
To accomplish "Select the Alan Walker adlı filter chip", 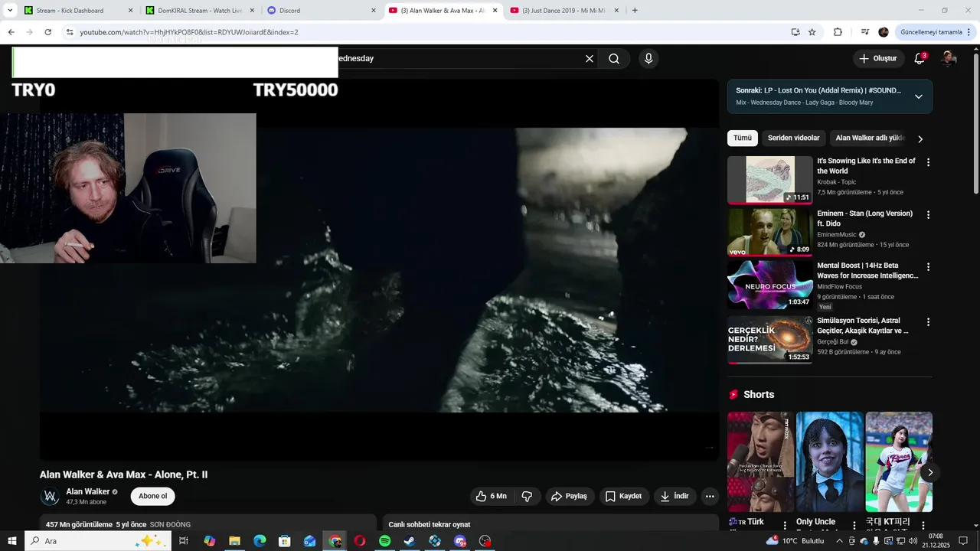I will tap(870, 139).
